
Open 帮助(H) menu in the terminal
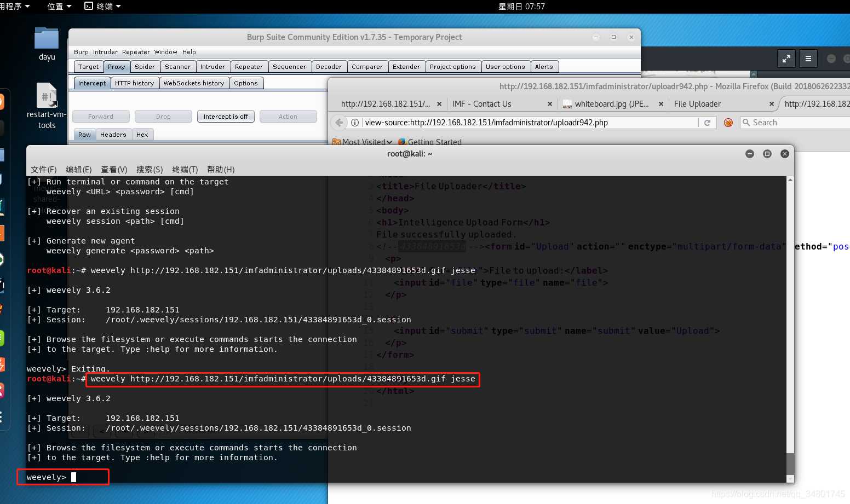click(221, 170)
